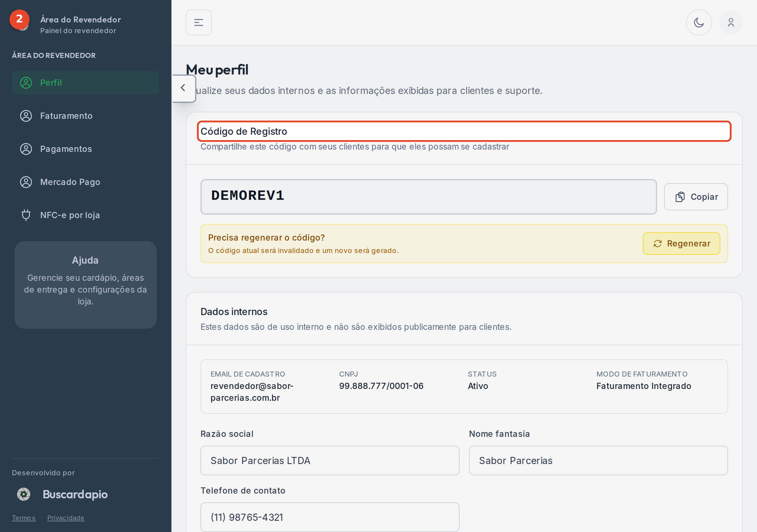Click the NFC-e plug icon
This screenshot has height=532, width=757.
tap(26, 215)
